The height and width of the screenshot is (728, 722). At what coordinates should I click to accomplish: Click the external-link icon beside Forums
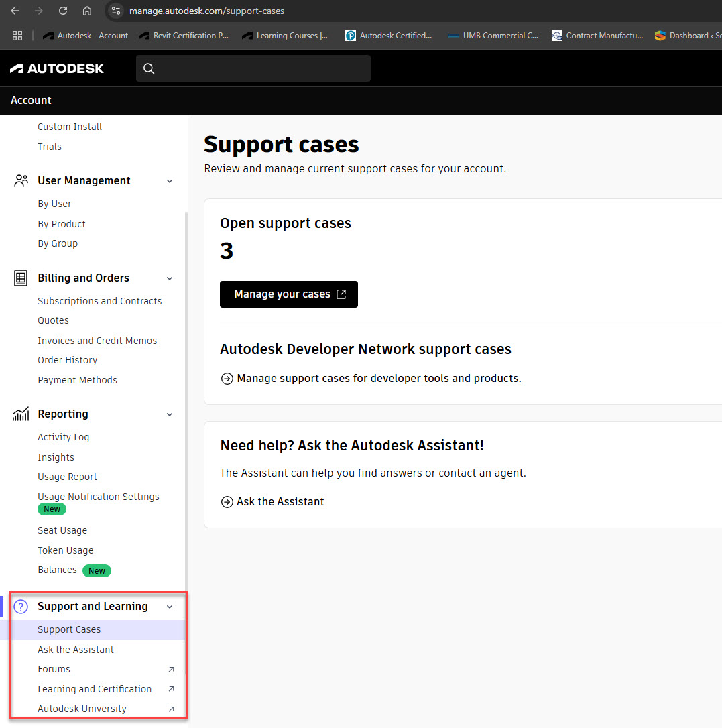(x=171, y=669)
